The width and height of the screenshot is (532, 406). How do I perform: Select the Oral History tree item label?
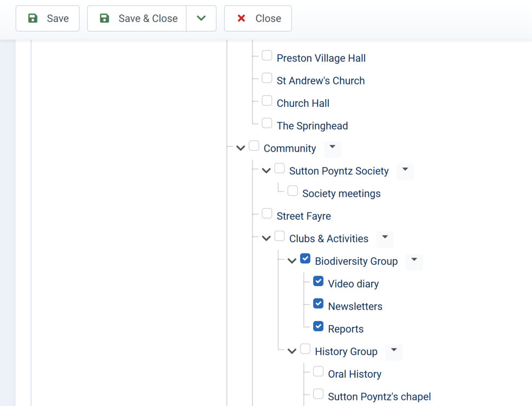[354, 374]
